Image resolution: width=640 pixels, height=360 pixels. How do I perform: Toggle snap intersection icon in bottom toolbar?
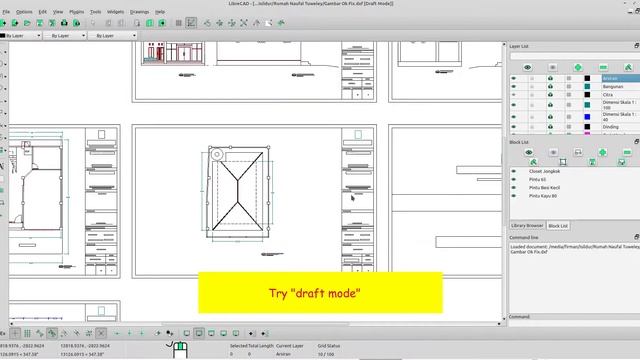pyautogui.click(x=101, y=333)
